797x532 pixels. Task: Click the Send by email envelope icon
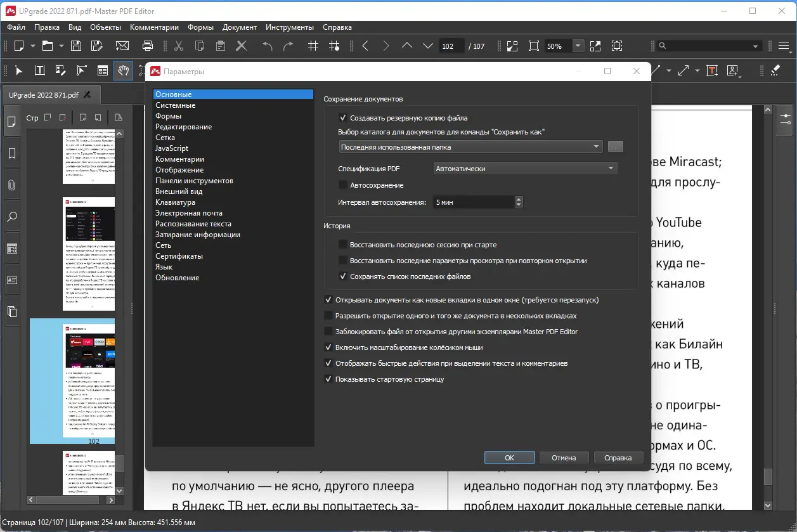click(122, 46)
